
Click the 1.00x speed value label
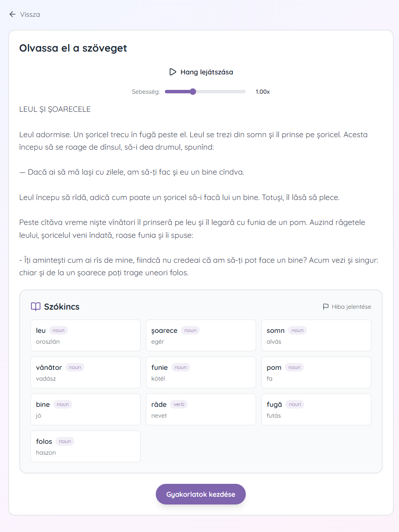pos(263,92)
